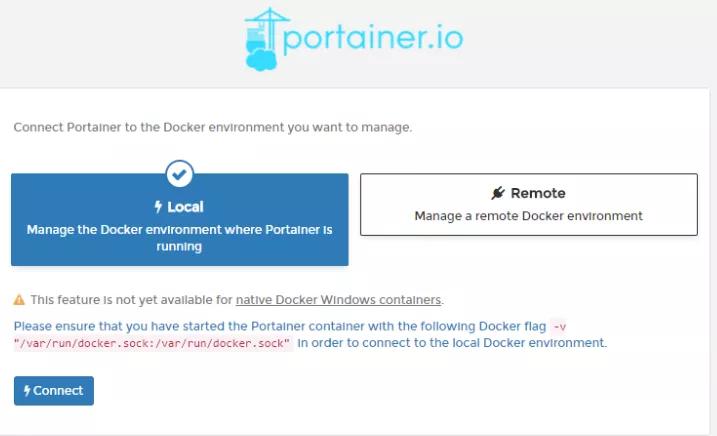Click the "Remote" title label
The width and height of the screenshot is (717, 436).
click(538, 193)
